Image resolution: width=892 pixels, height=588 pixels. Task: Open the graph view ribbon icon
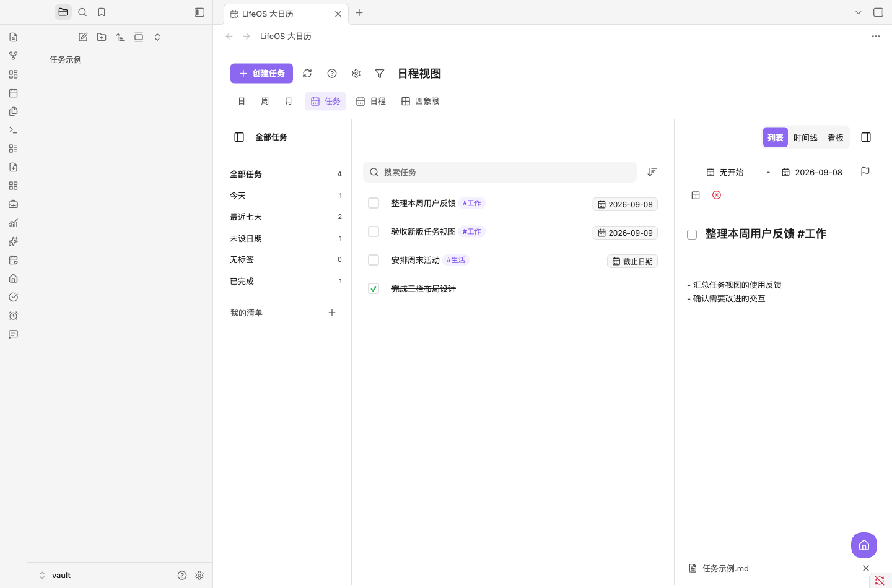tap(14, 56)
